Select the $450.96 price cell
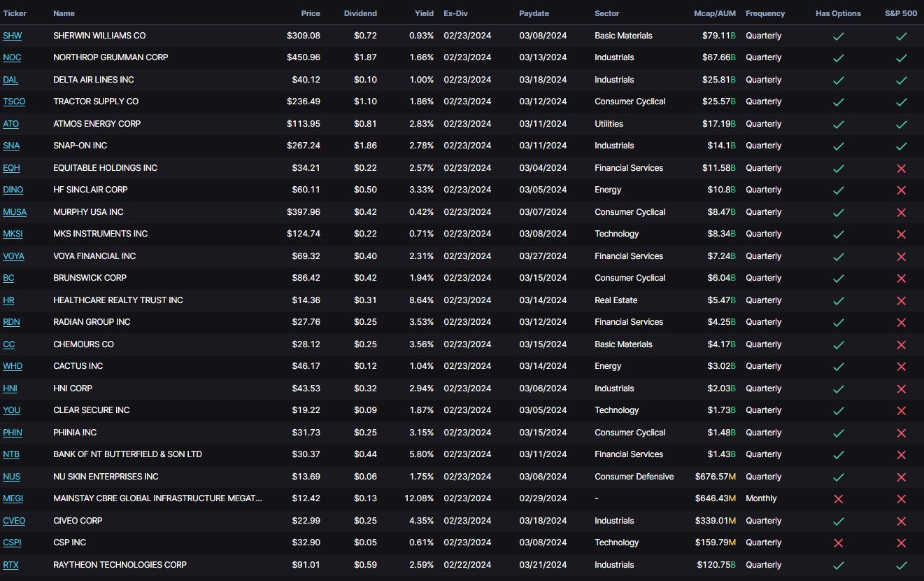Screen dimensions: 924x581 [304, 57]
